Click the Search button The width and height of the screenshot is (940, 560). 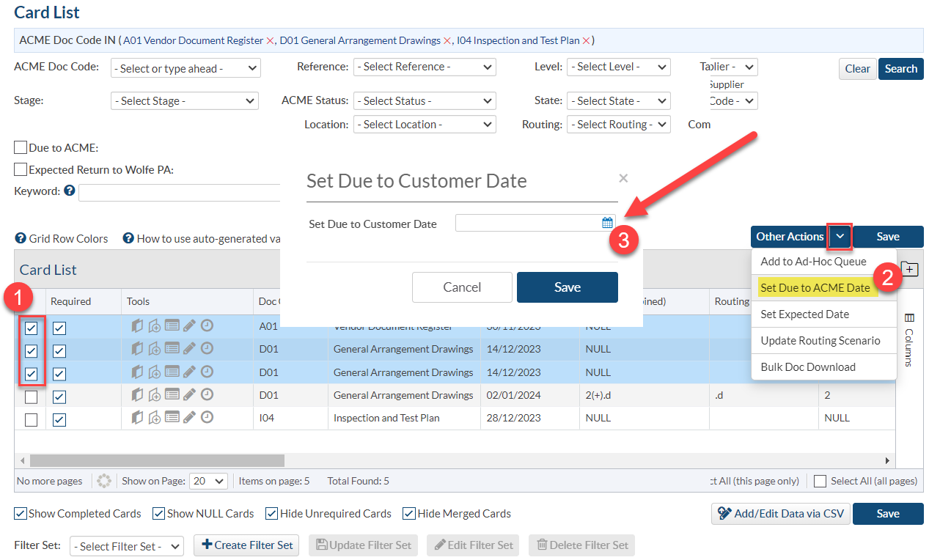[901, 68]
